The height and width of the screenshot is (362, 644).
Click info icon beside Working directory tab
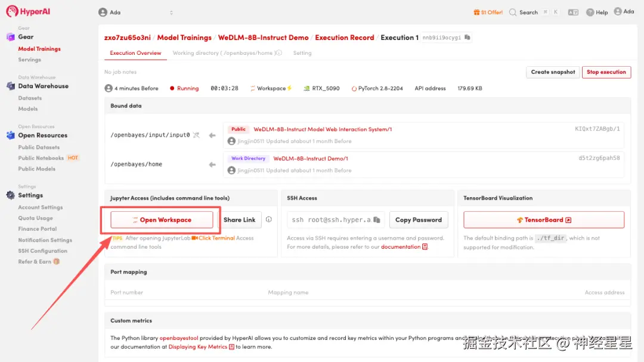[279, 53]
